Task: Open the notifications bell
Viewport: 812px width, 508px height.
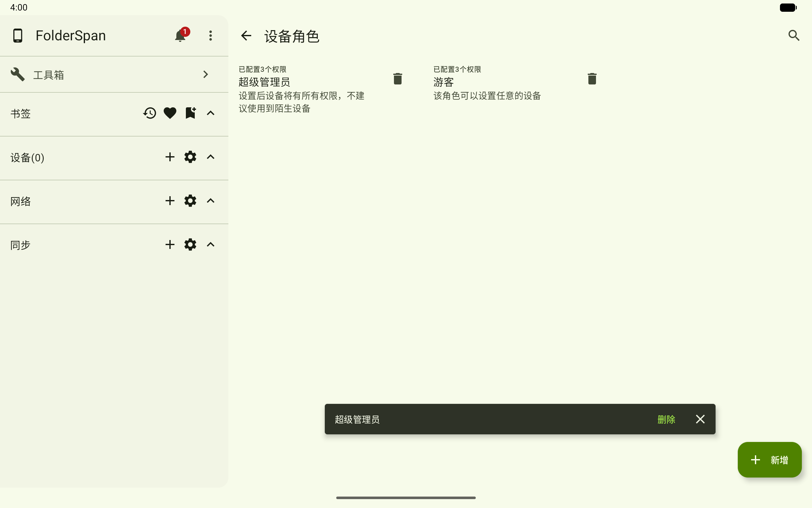Action: (x=180, y=35)
